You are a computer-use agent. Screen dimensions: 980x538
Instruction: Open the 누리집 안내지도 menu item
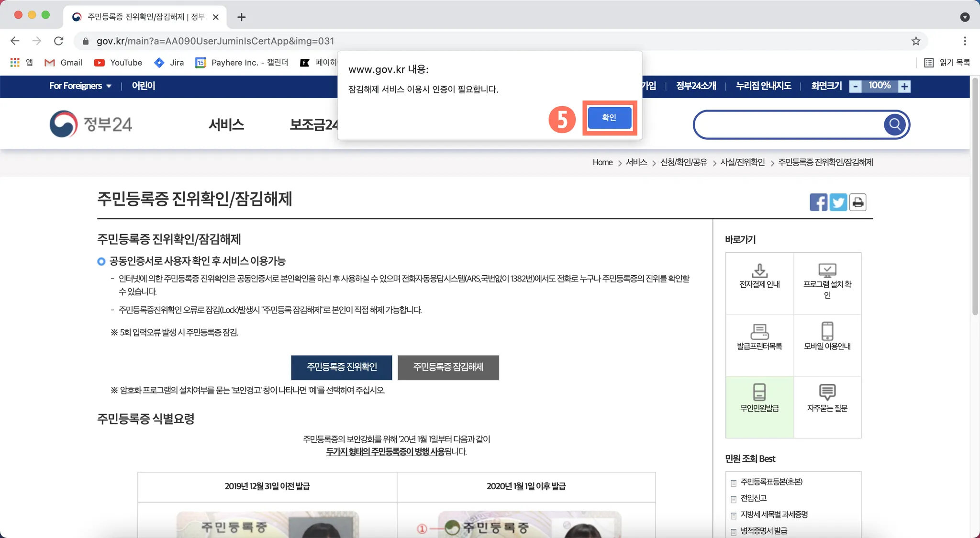pyautogui.click(x=763, y=86)
